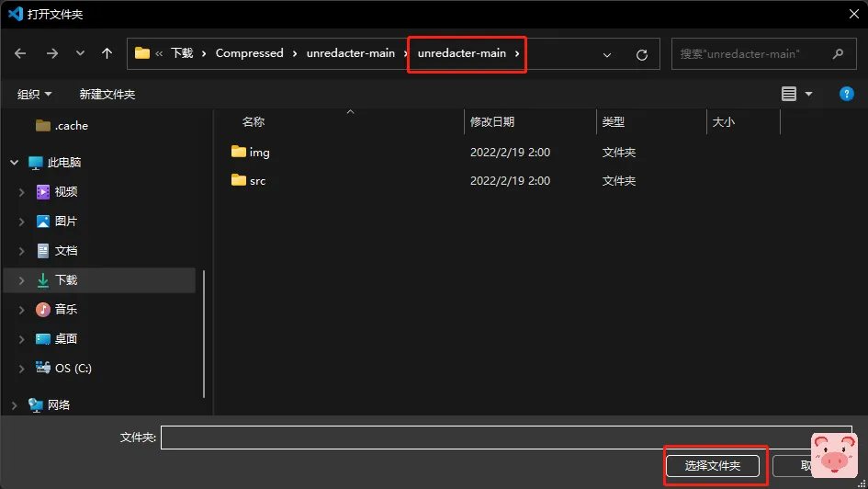Show hidden path segments via double chevron
This screenshot has height=489, width=868.
pyautogui.click(x=159, y=53)
